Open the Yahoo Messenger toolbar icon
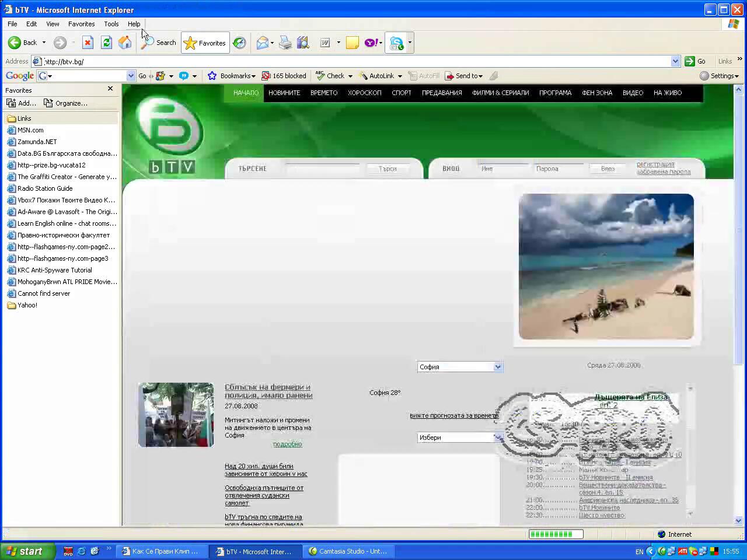 pos(371,43)
